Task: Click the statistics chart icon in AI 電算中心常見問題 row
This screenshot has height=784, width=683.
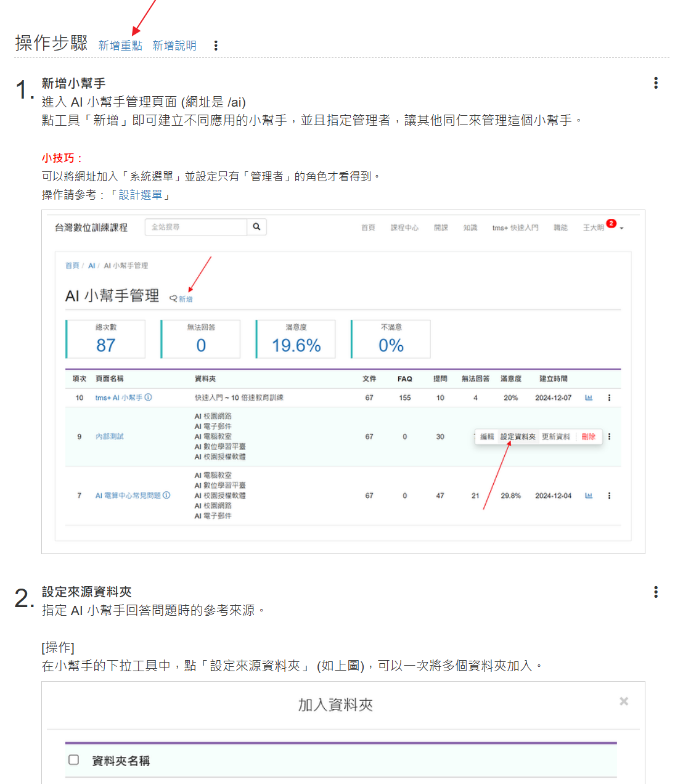Action: tap(589, 496)
